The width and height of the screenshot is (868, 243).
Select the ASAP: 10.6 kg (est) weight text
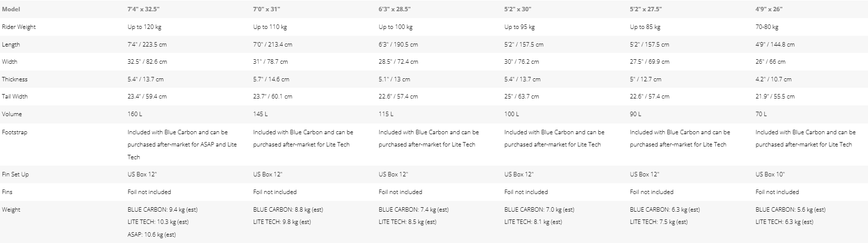pos(152,234)
